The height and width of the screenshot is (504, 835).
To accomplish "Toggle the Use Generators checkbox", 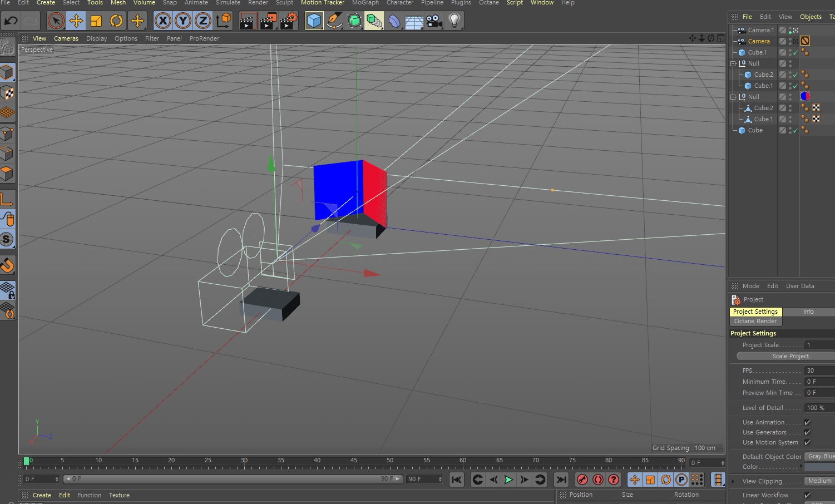I will click(807, 432).
